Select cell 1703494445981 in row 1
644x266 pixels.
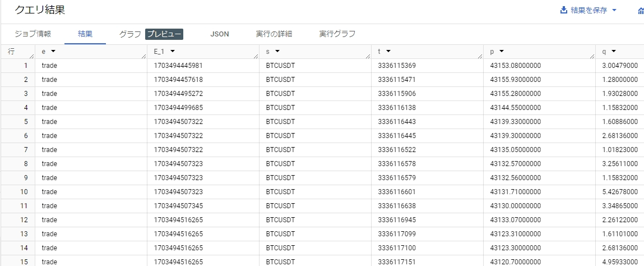[x=178, y=65]
